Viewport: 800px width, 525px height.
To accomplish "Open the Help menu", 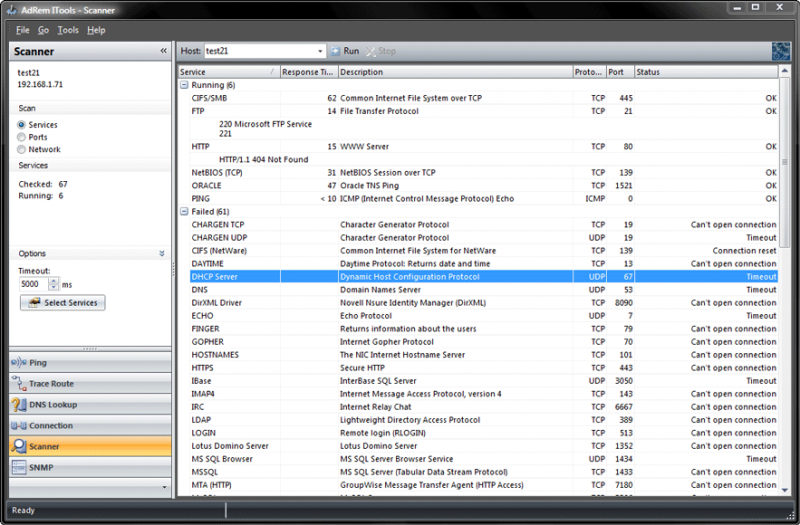I will click(96, 30).
